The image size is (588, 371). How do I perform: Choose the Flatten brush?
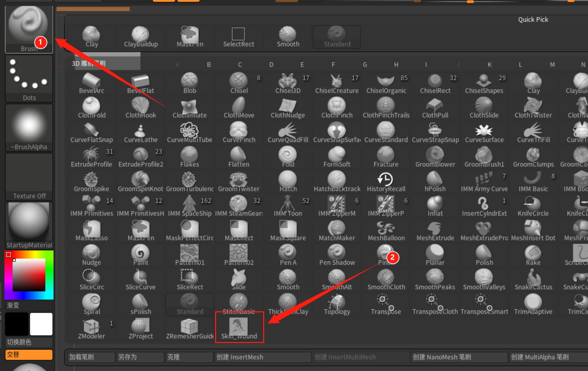[239, 157]
